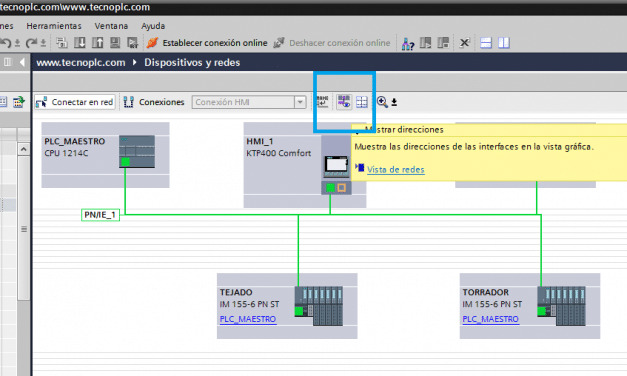This screenshot has width=627, height=376.
Task: Click the cross-reference X icon
Action: [x=464, y=43]
